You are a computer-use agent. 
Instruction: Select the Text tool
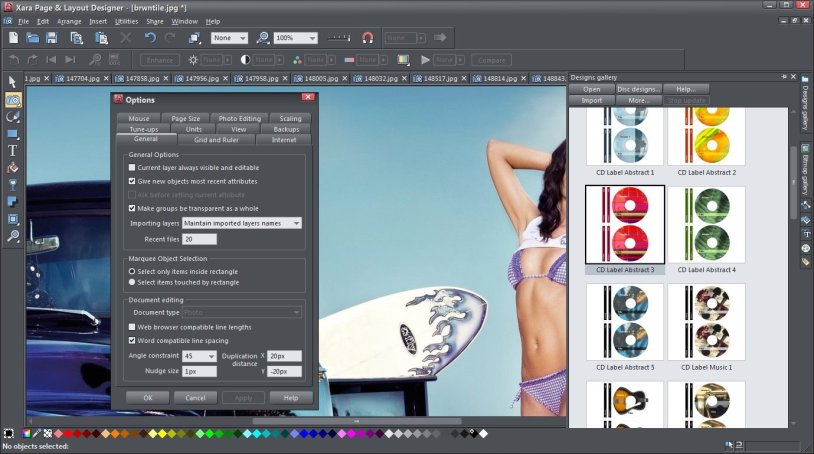point(13,150)
